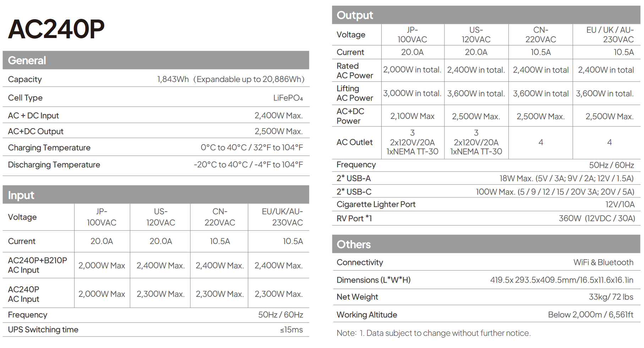This screenshot has height=348, width=644.
Task: Click Output Current 10.5A for CN column
Action: pyautogui.click(x=541, y=52)
